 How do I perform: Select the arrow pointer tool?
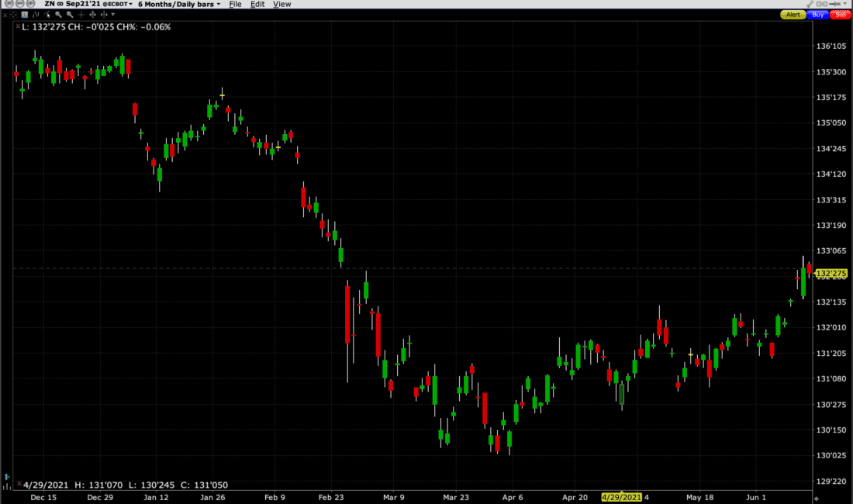(48, 14)
